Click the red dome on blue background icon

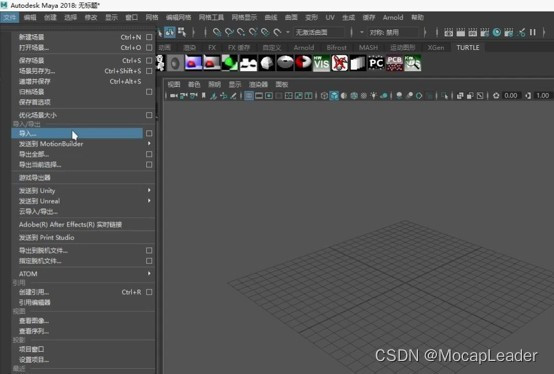point(193,63)
